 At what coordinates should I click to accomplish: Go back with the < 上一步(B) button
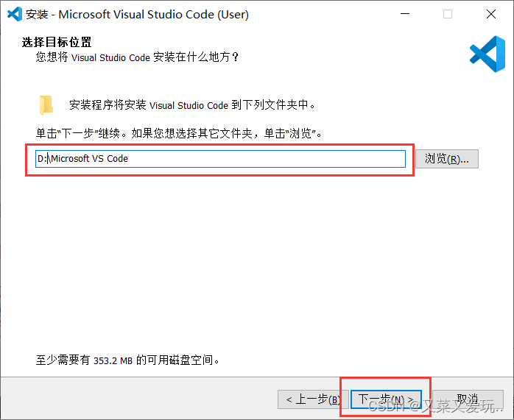313,399
